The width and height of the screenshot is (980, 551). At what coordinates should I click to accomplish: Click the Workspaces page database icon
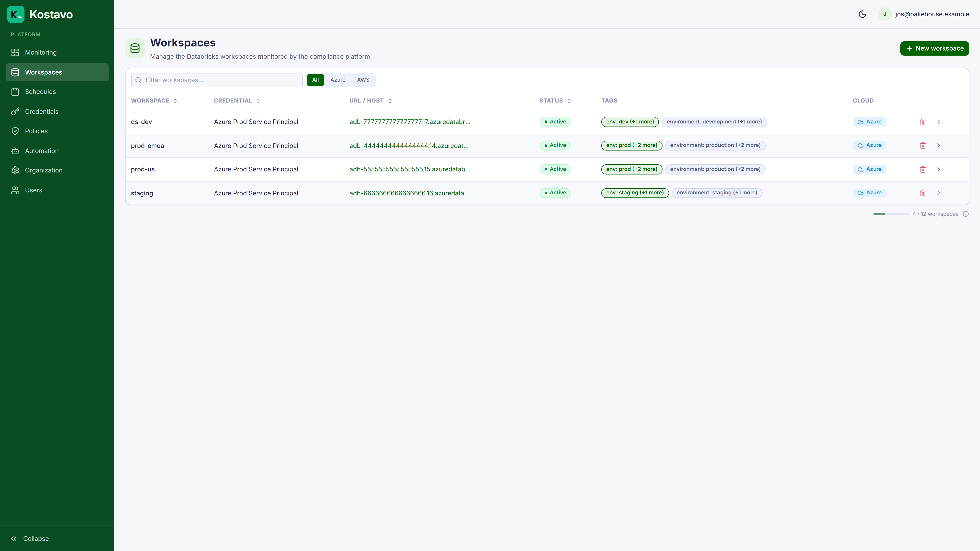pos(135,48)
